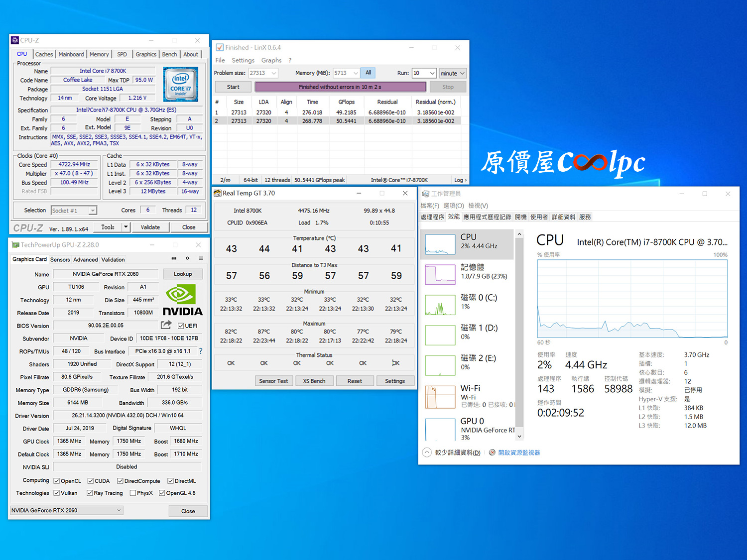Select CPU graph thumbnail in Task Manager
The height and width of the screenshot is (560, 747).
(x=440, y=244)
